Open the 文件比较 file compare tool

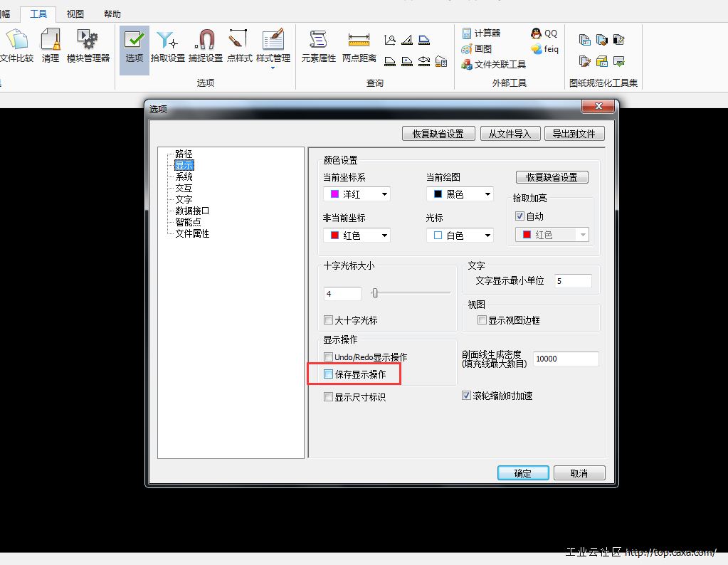pyautogui.click(x=17, y=46)
